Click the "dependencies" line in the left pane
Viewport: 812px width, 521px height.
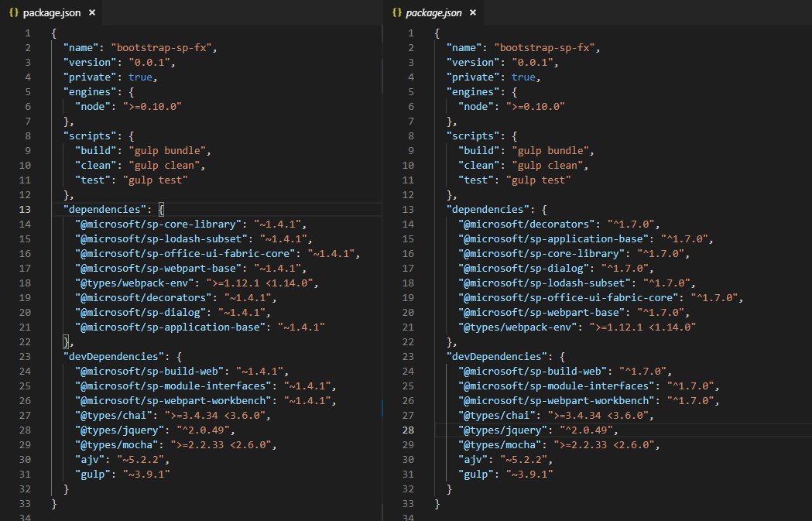(114, 210)
